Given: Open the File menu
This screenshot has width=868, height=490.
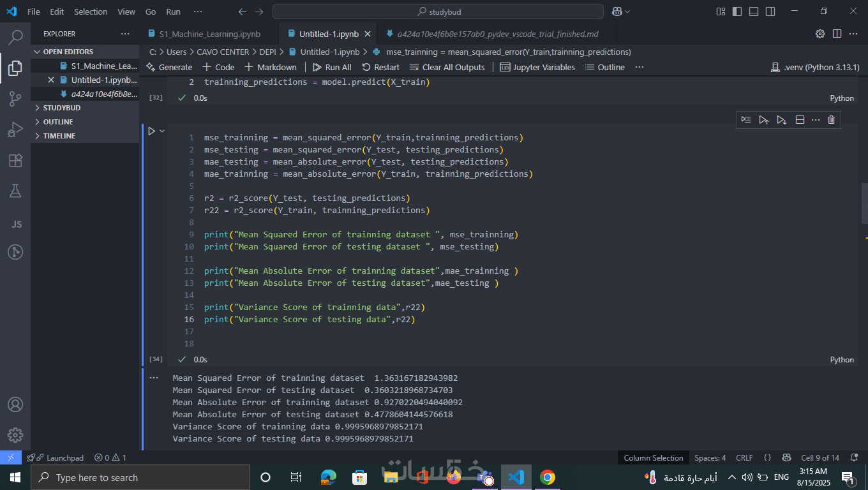Looking at the screenshot, I should click(x=34, y=11).
